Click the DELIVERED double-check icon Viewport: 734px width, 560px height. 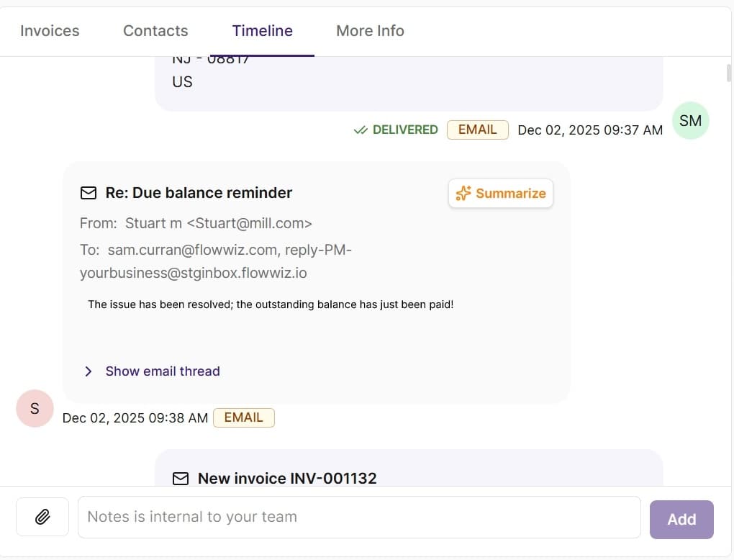point(361,130)
